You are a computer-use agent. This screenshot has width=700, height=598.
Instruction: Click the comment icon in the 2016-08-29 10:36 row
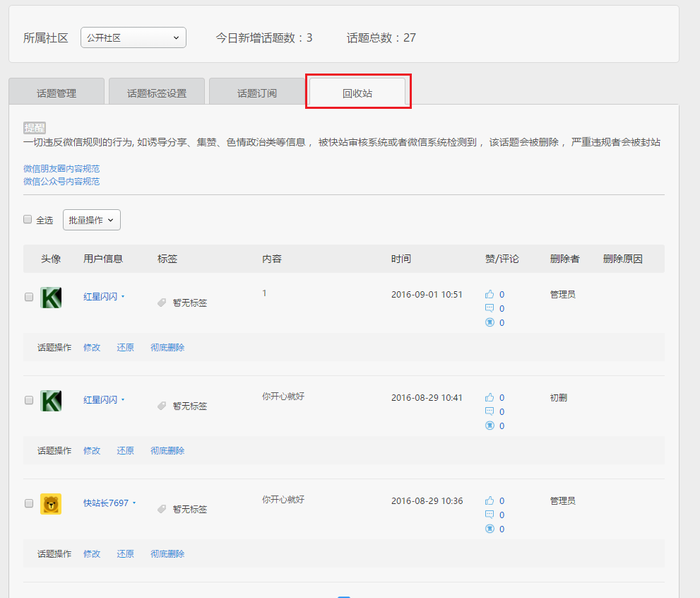point(490,515)
